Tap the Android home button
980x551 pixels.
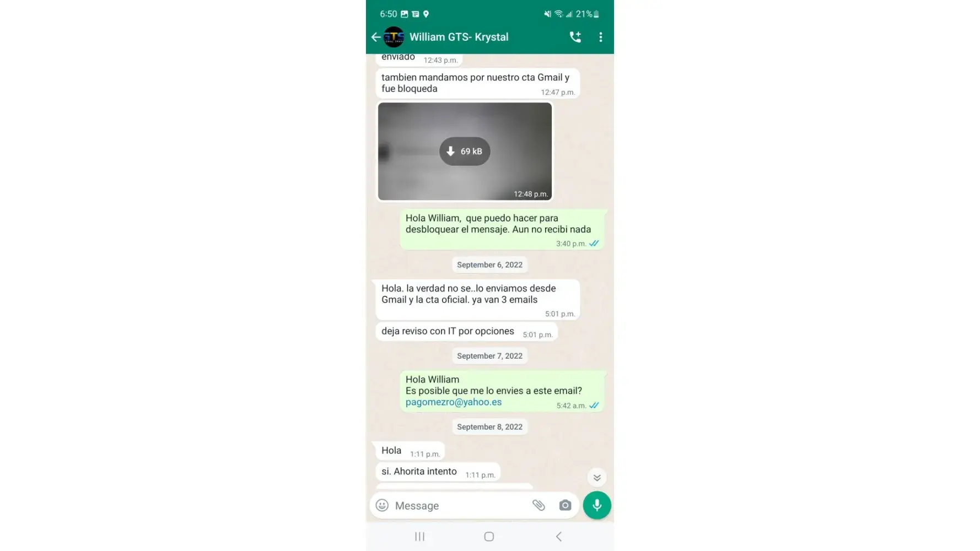tap(489, 537)
